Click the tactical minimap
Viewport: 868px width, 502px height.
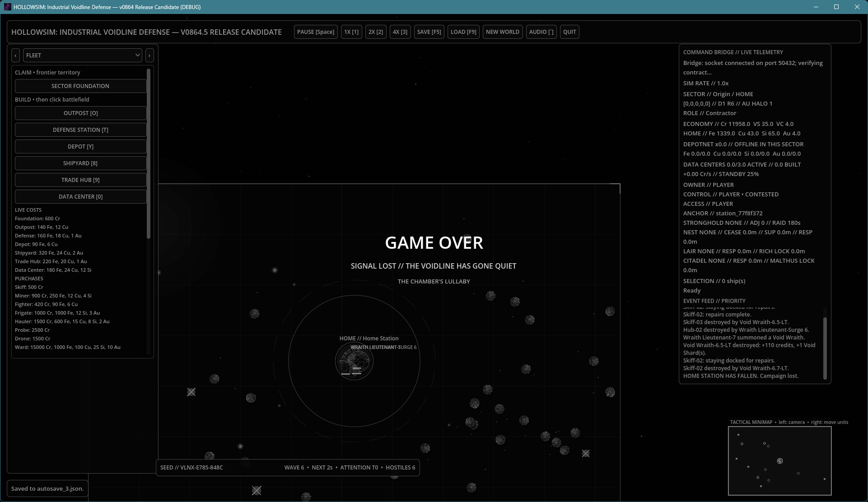[779, 461]
